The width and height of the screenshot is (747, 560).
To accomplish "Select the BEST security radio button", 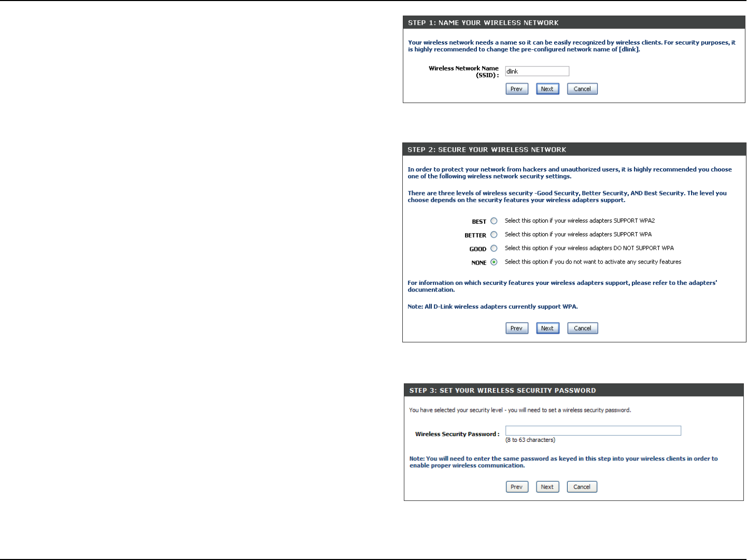I will point(494,221).
